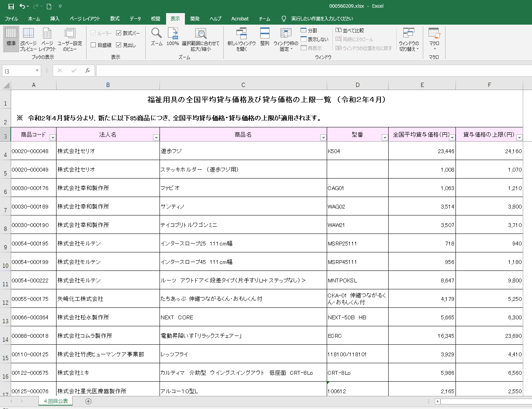Open ユーザー設定のビュー
Image resolution: width=532 pixels, height=409 pixels.
click(x=70, y=39)
